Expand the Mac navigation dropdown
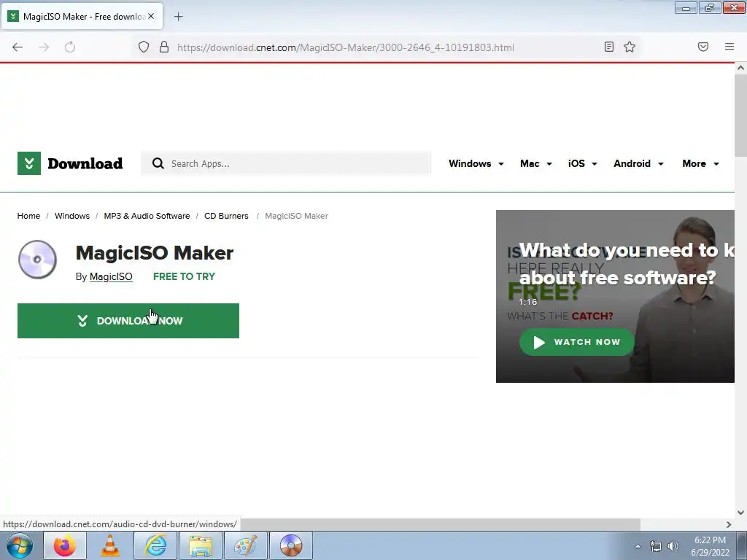The image size is (747, 560). click(x=536, y=163)
